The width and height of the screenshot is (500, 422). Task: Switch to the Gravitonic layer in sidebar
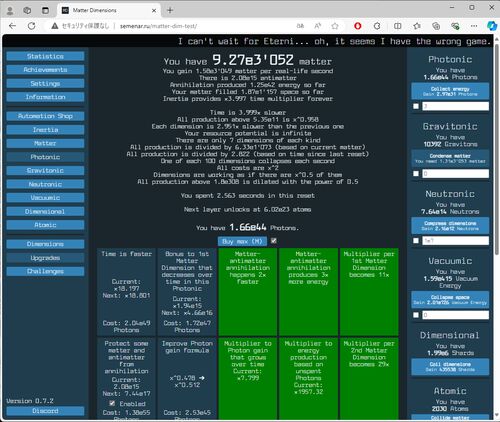coord(45,170)
